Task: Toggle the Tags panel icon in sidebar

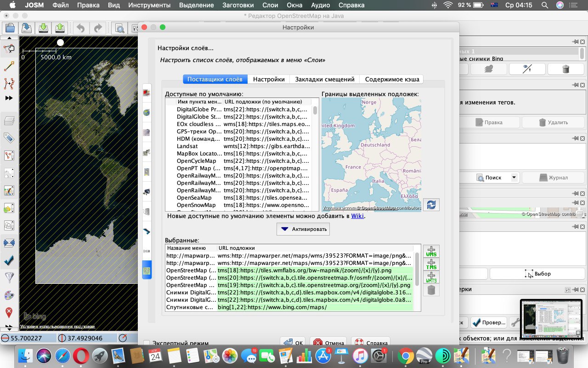Action: coord(9,138)
